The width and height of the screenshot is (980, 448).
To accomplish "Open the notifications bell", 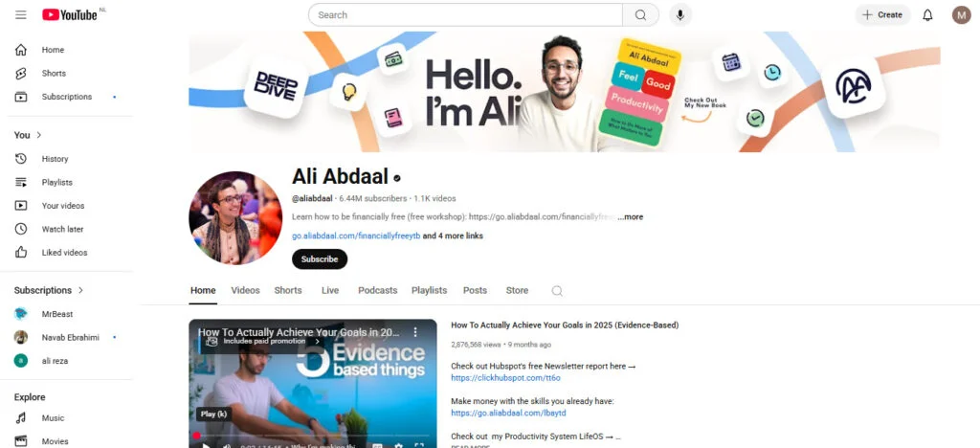I will click(927, 15).
